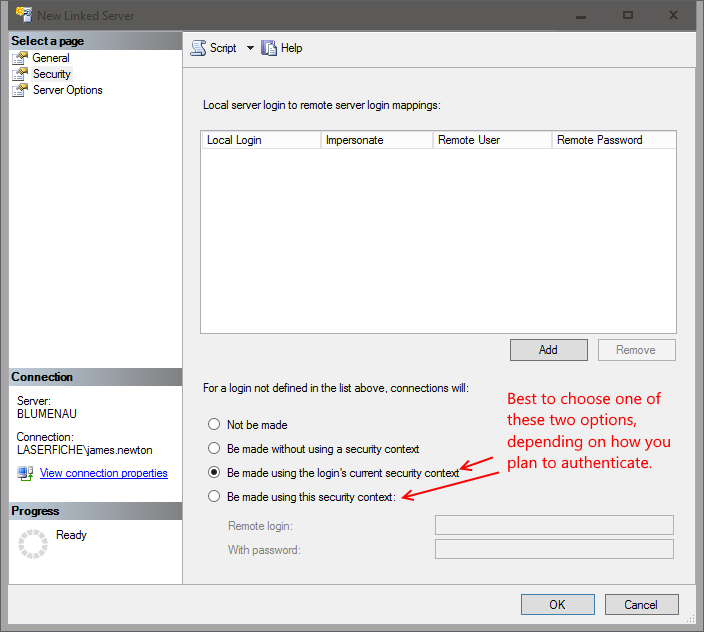This screenshot has width=704, height=632.
Task: Click the Remote login input field
Action: [554, 525]
